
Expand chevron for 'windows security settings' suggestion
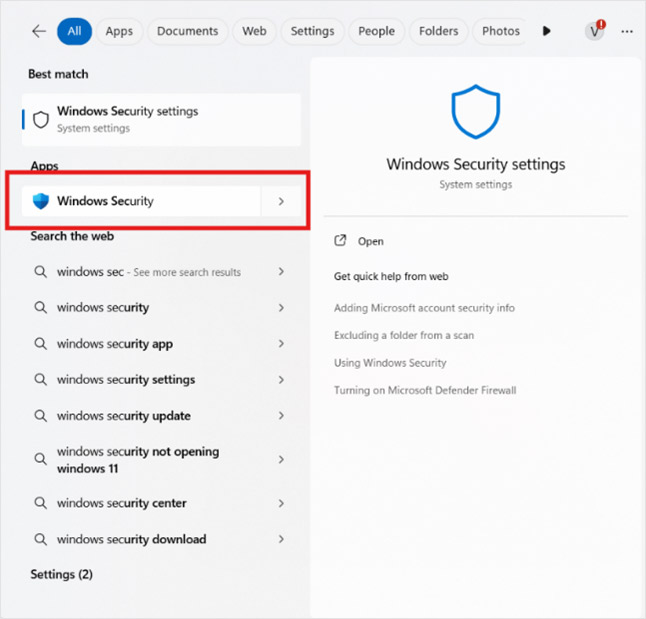281,380
